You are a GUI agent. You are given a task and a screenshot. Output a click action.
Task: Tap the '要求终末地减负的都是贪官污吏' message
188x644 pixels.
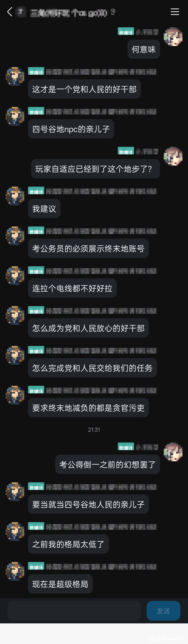pyautogui.click(x=88, y=408)
